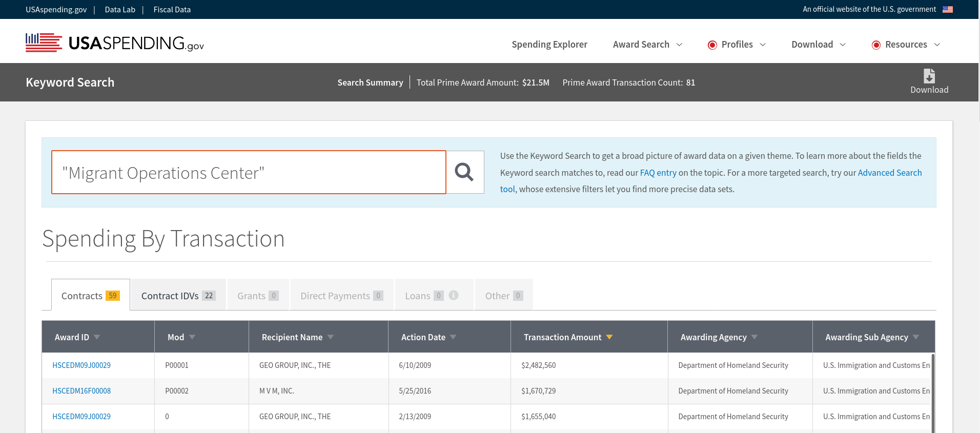Open HSCEDM09J00029 dated 2/13/2009
The width and height of the screenshot is (980, 433).
(x=81, y=417)
